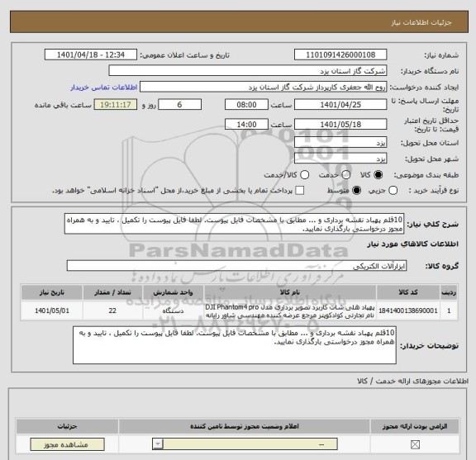Click the need number field 1101091426000108
Screen dimensions: 476x460
pyautogui.click(x=340, y=55)
